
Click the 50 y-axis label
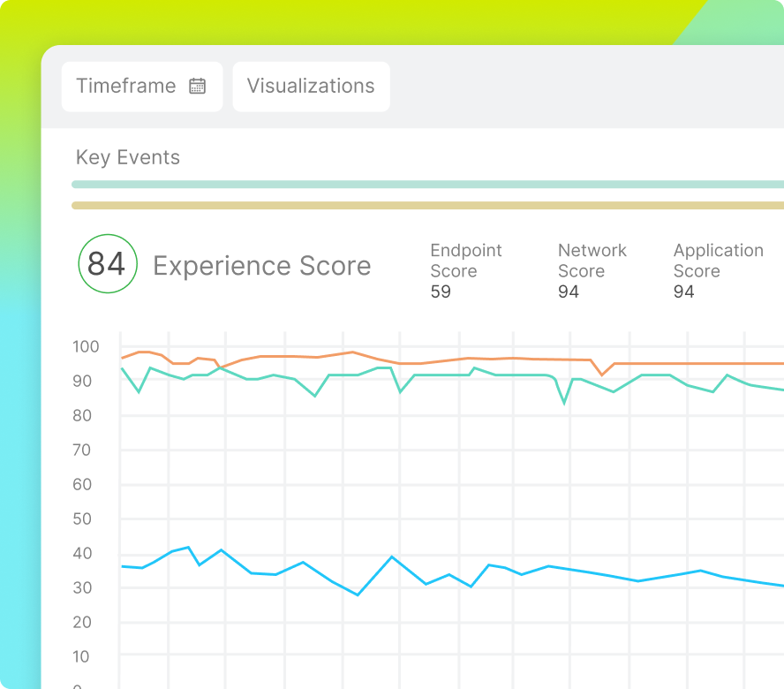(82, 519)
